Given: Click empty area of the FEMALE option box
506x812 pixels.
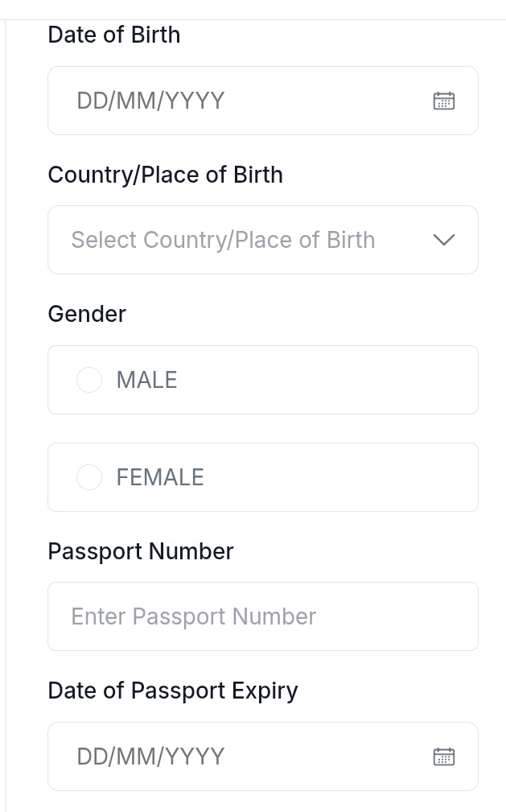Looking at the screenshot, I should [338, 477].
